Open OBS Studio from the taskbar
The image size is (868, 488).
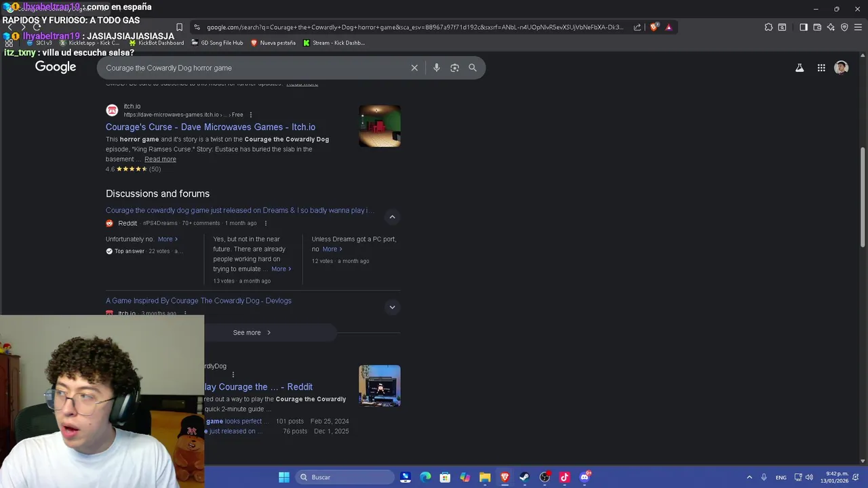pyautogui.click(x=545, y=477)
